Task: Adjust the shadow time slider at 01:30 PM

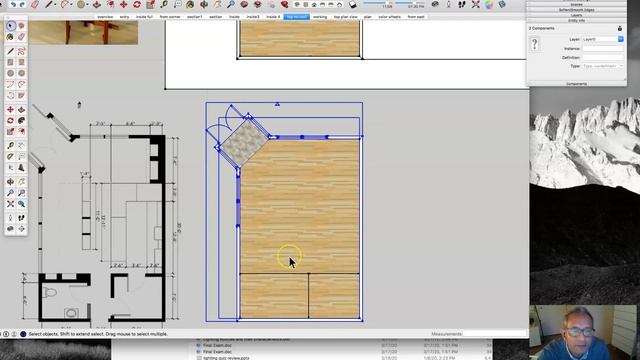Action: [410, 3]
